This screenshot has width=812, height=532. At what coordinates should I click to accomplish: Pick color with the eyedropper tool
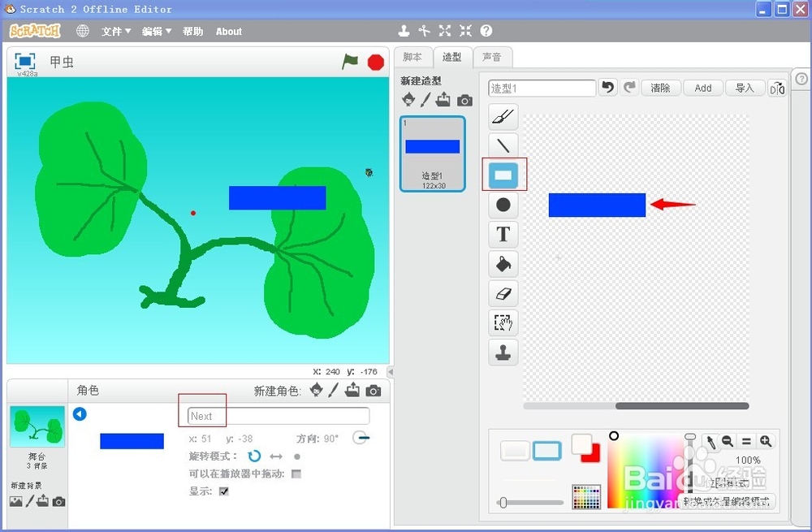[x=710, y=442]
